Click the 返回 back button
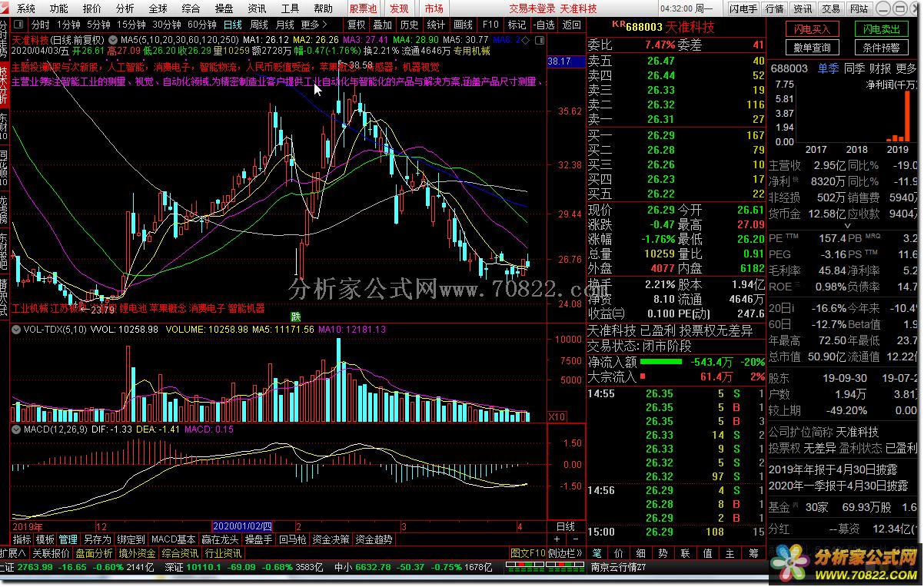924x587 pixels. click(572, 25)
